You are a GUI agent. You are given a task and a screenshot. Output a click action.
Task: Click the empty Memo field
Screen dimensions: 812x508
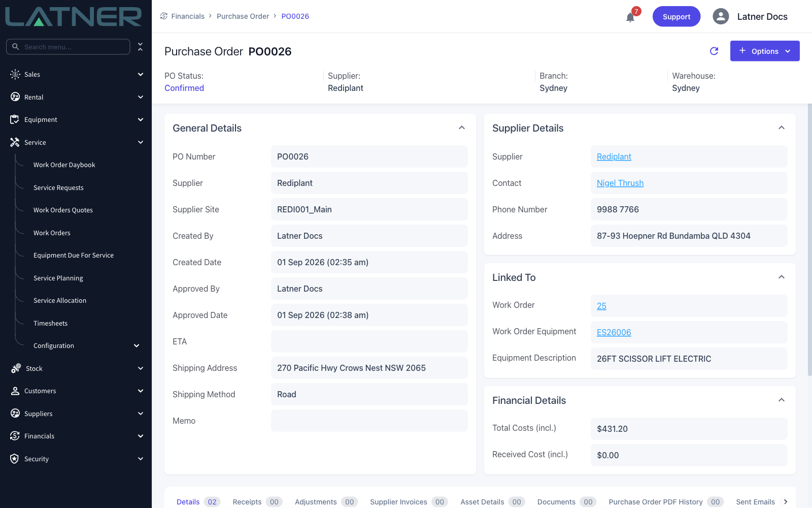tap(369, 421)
